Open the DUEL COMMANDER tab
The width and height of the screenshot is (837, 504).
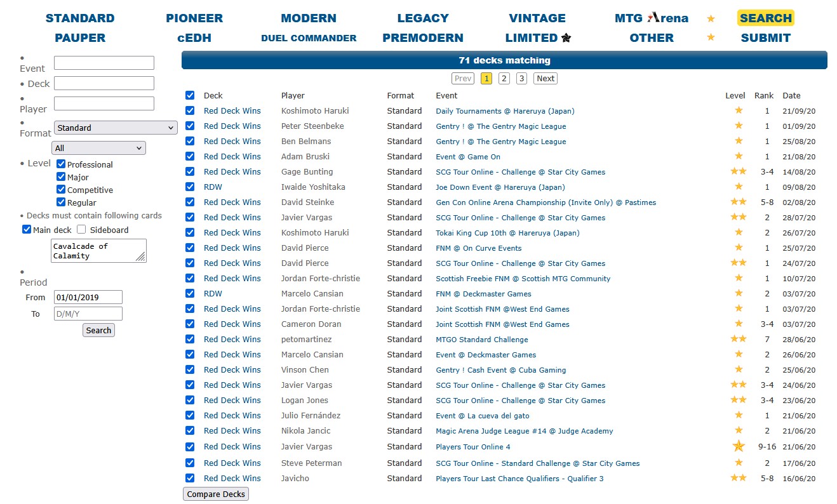pos(309,38)
